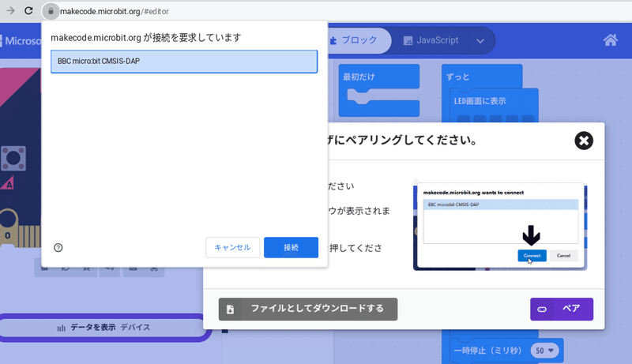This screenshot has width=632, height=364.
Task: Click the データを表示 デバイス button
Action: pos(104,328)
